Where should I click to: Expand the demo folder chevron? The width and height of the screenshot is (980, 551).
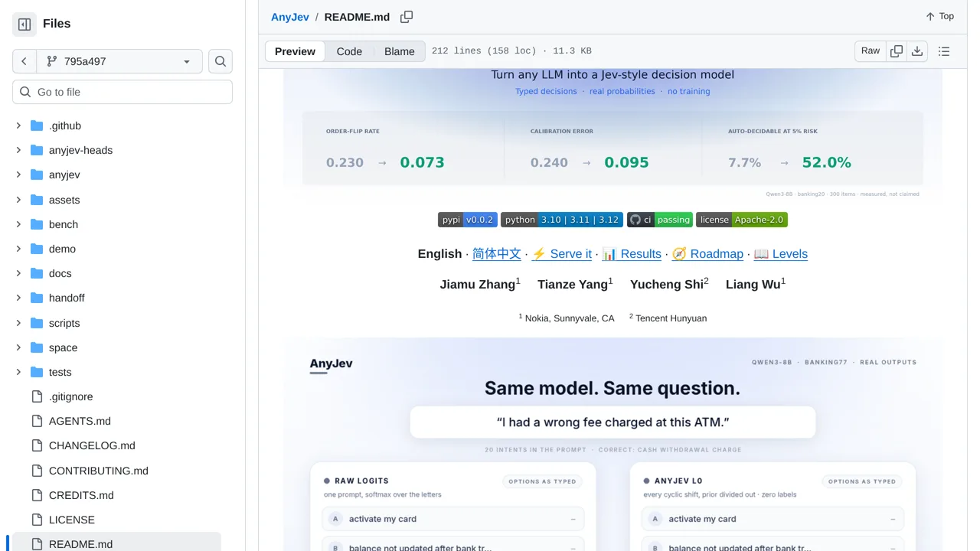18,249
